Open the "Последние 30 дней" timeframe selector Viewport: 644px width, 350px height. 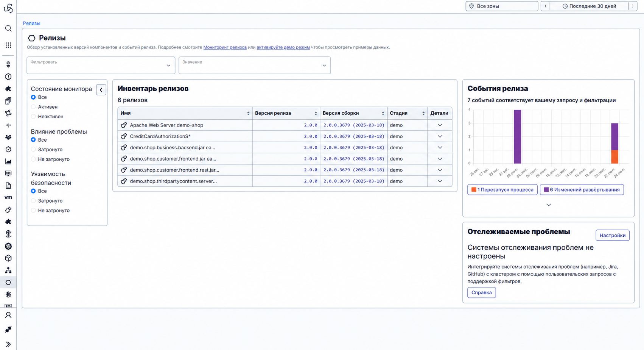(589, 6)
